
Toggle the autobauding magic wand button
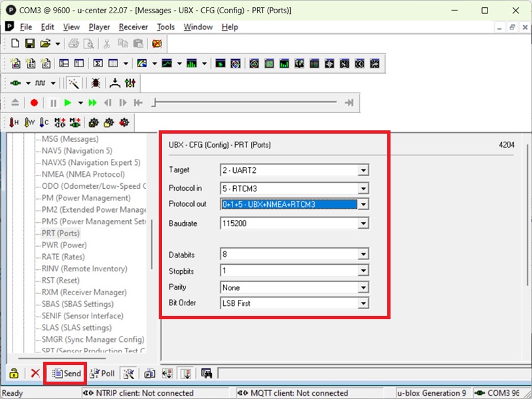(x=73, y=83)
